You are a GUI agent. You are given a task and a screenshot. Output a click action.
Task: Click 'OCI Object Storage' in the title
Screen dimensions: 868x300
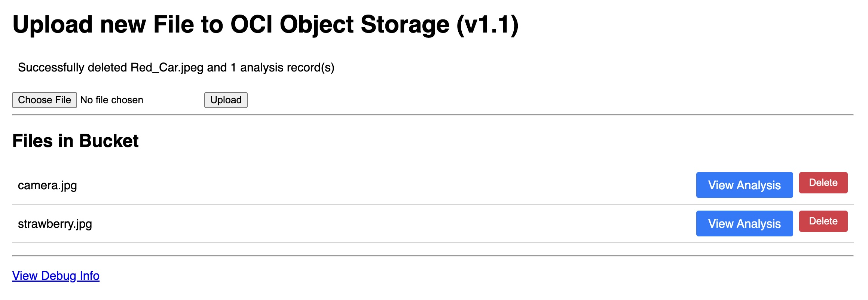(340, 25)
